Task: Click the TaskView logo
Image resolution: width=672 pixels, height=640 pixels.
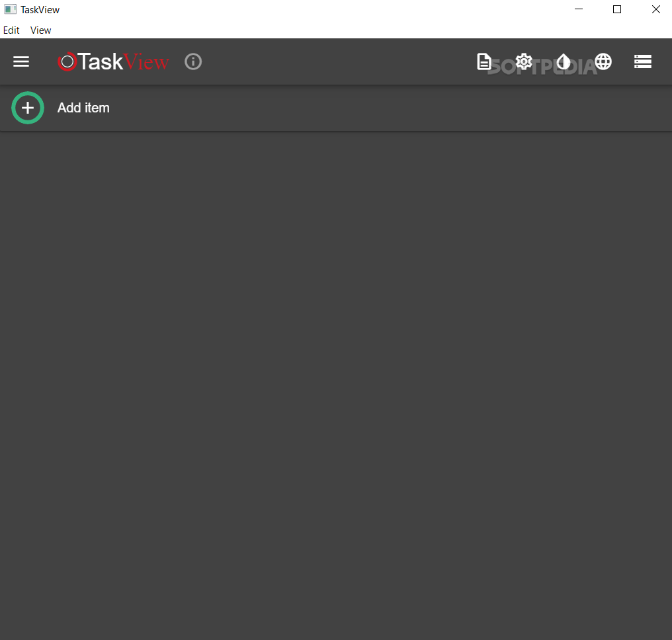Action: (114, 61)
